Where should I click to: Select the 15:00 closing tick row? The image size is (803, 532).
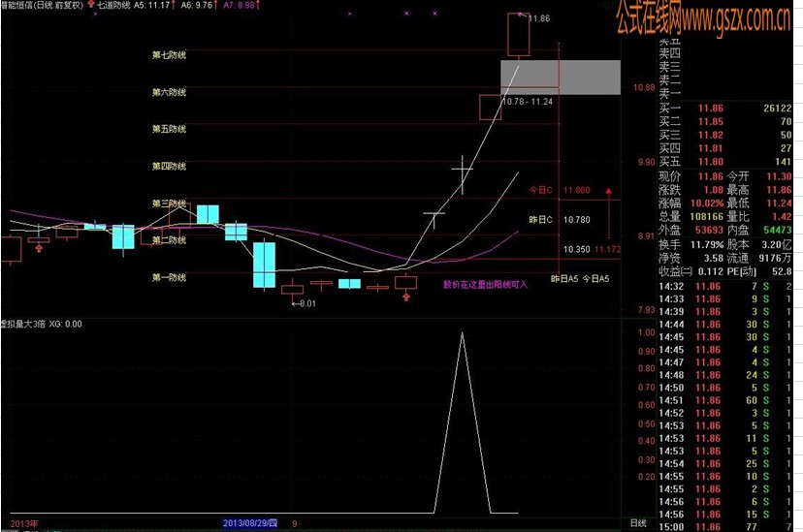point(724,527)
